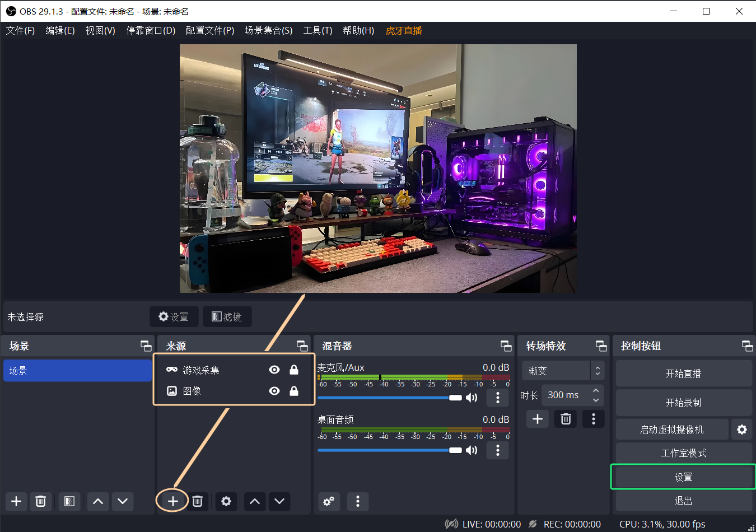
Task: Remove transition using trash icon
Action: (x=566, y=419)
